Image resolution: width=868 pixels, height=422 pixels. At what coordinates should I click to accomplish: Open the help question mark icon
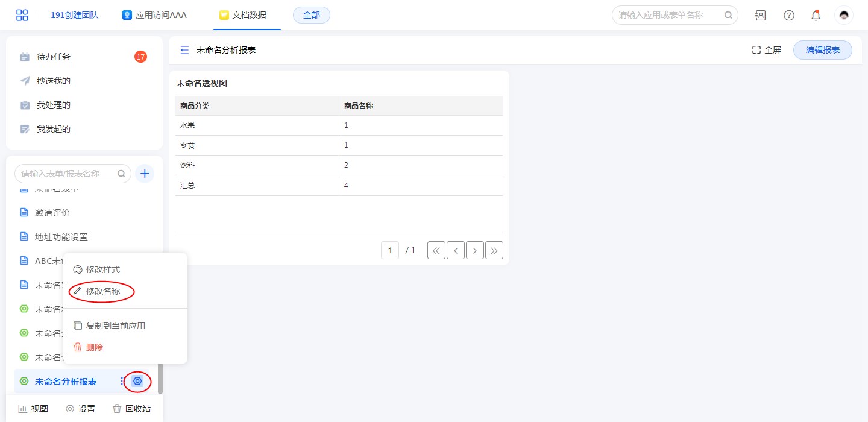[788, 15]
